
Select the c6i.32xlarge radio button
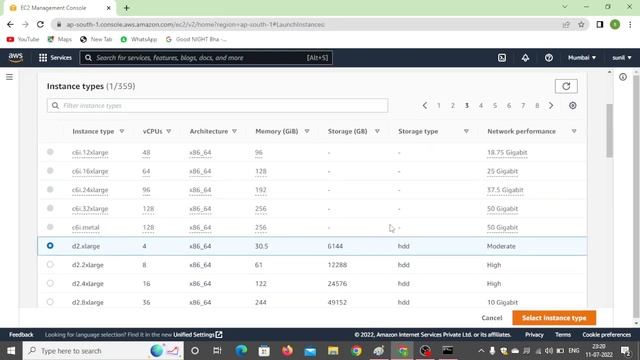(x=50, y=208)
